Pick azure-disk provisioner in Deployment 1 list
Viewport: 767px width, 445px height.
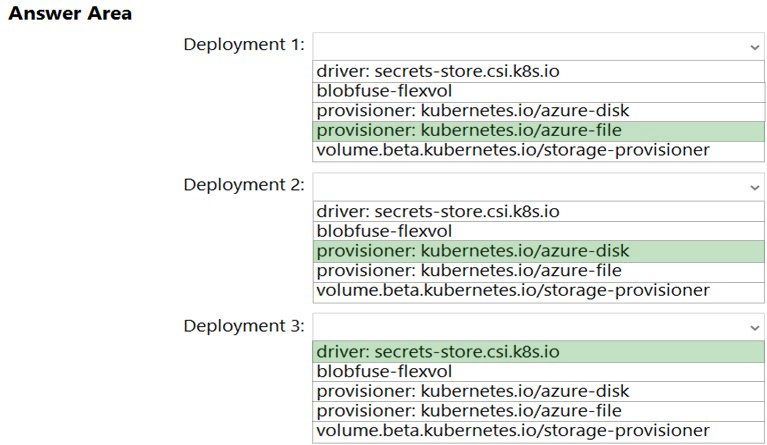473,111
